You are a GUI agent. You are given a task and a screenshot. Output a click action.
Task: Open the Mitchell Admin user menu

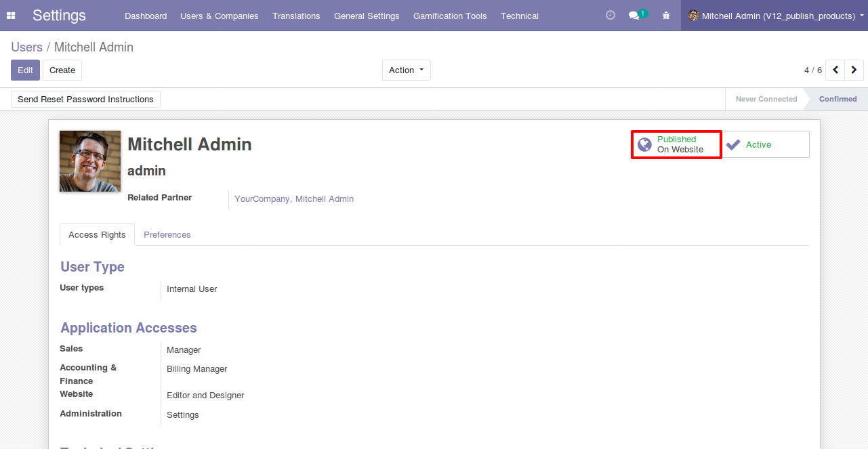pyautogui.click(x=777, y=16)
